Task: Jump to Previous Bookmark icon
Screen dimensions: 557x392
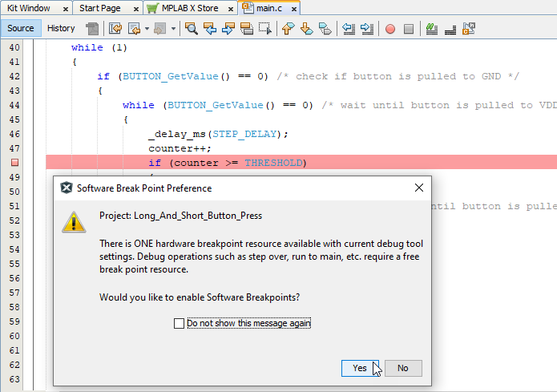Action: (289, 29)
